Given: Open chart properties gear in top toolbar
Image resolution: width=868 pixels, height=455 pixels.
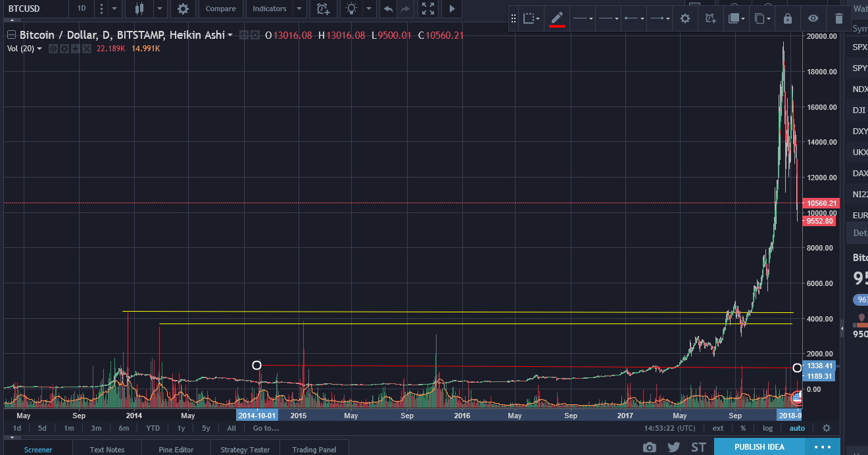Looking at the screenshot, I should [183, 9].
